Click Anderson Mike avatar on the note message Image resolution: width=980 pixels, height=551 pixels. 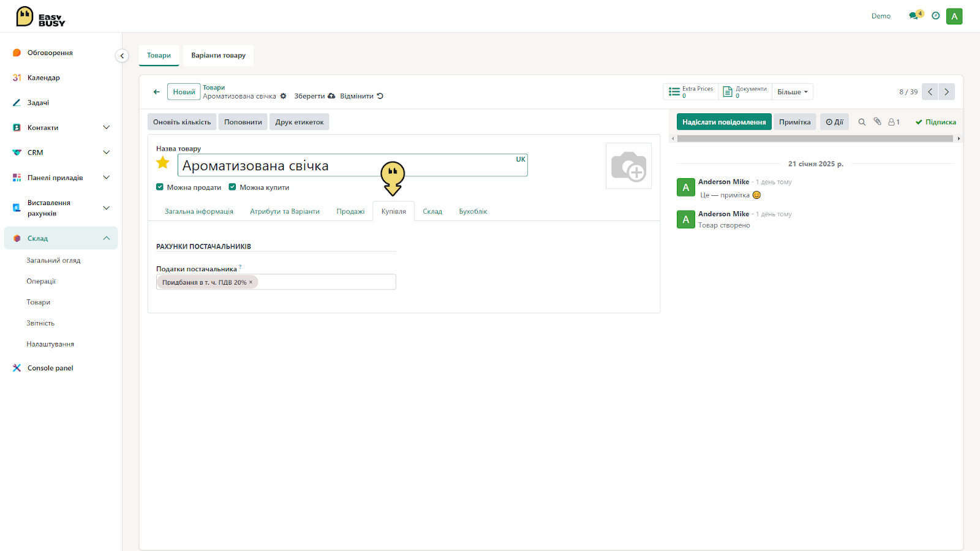(686, 187)
